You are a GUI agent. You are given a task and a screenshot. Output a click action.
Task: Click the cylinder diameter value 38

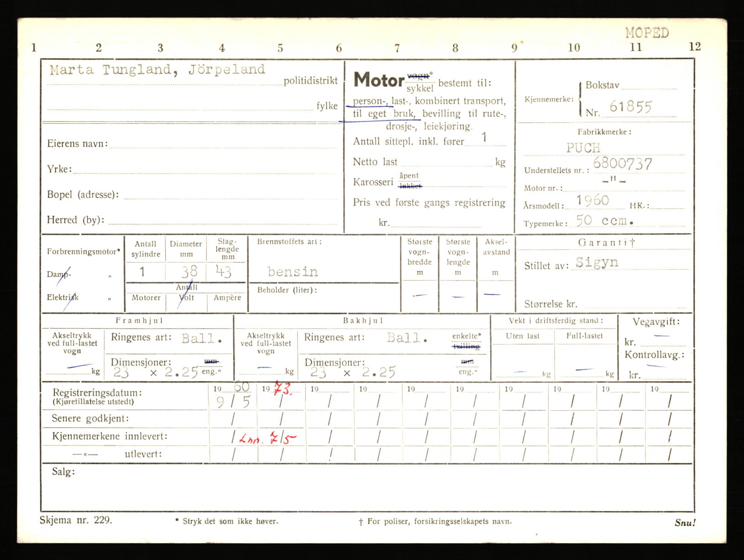point(189,272)
